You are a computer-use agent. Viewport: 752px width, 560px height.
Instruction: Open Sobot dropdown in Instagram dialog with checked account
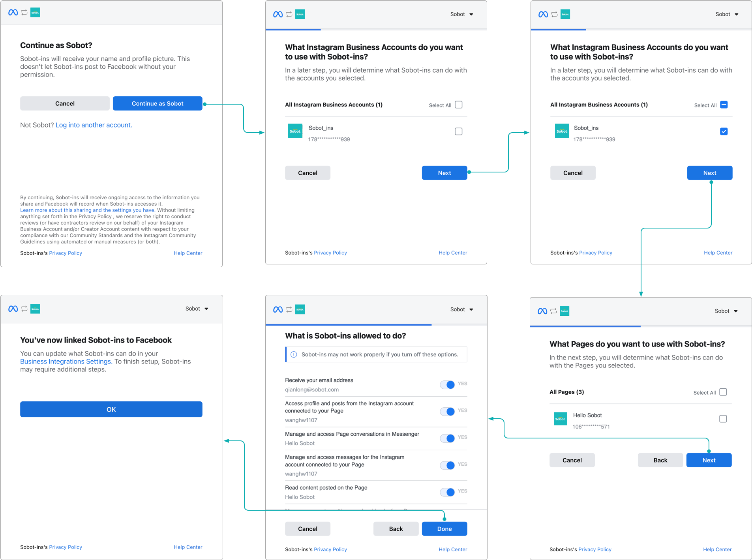(727, 14)
